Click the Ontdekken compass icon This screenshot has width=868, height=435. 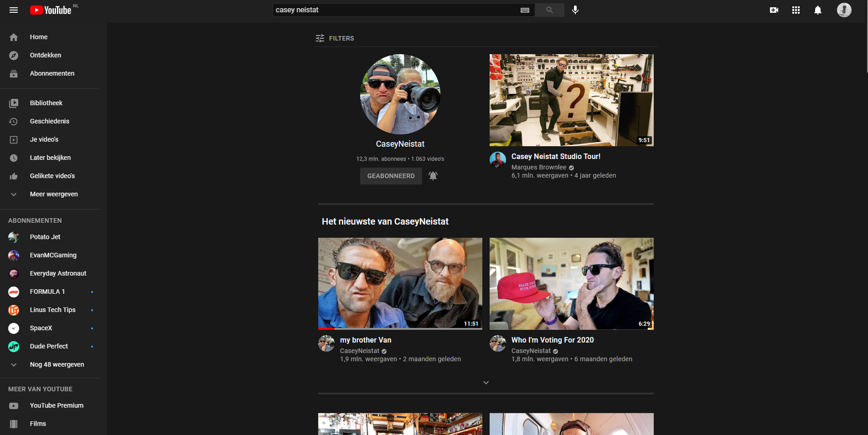click(14, 55)
